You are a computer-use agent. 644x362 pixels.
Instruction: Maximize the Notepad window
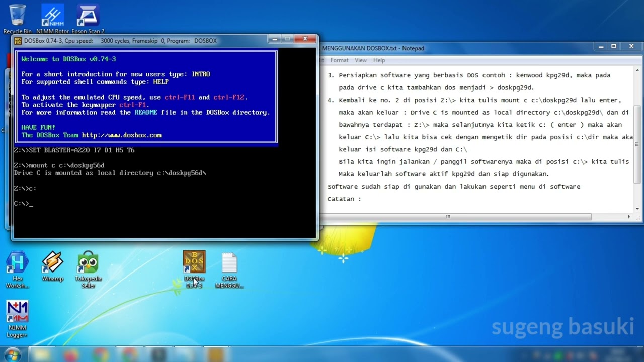614,46
